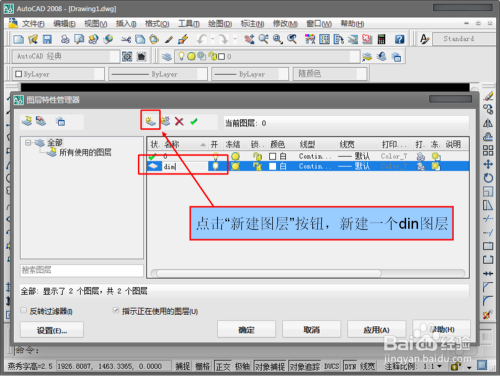Screen dimensions: 500x376
Task: Click the blue Help question mark icon
Action: (x=399, y=39)
